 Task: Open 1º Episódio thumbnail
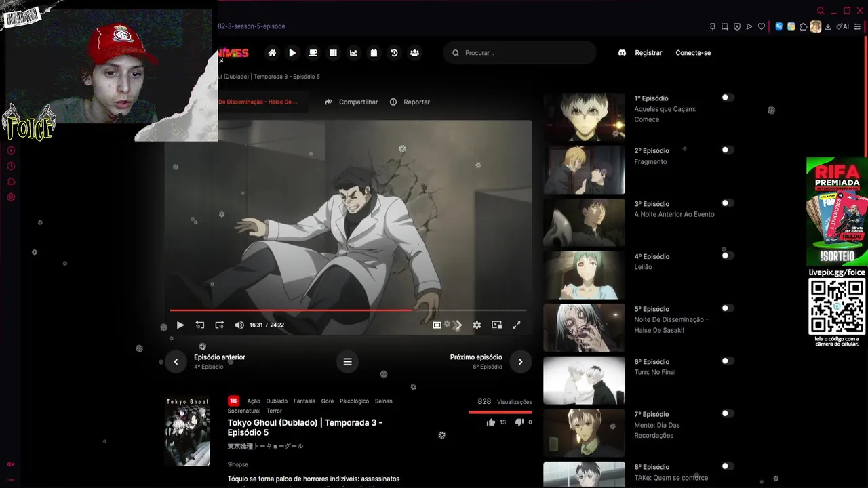tap(584, 117)
